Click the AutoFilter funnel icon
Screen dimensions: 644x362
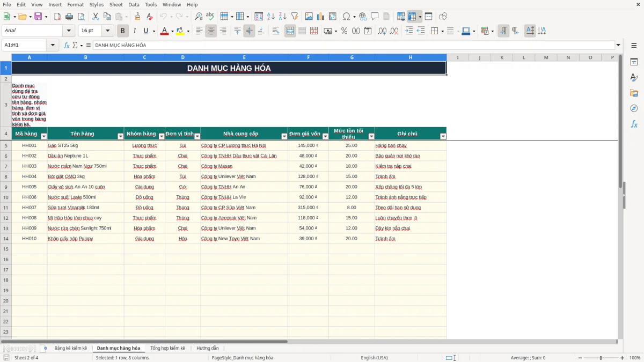point(294,17)
